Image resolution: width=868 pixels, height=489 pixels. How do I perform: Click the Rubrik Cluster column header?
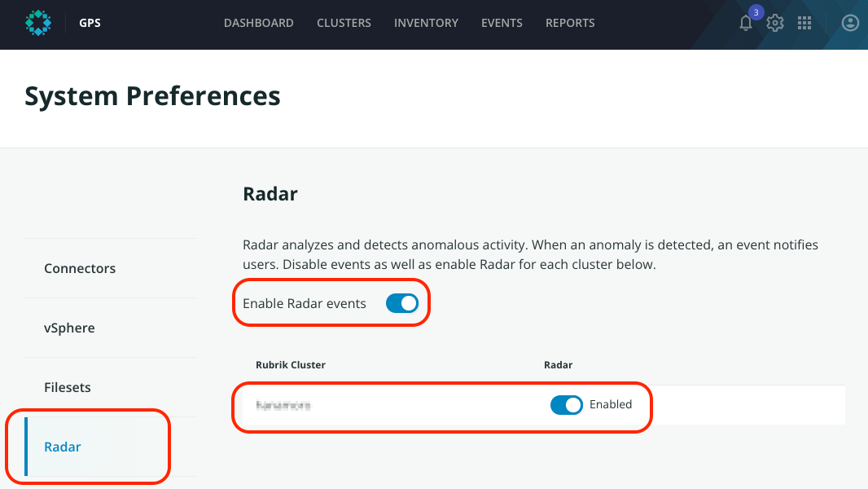pos(290,364)
